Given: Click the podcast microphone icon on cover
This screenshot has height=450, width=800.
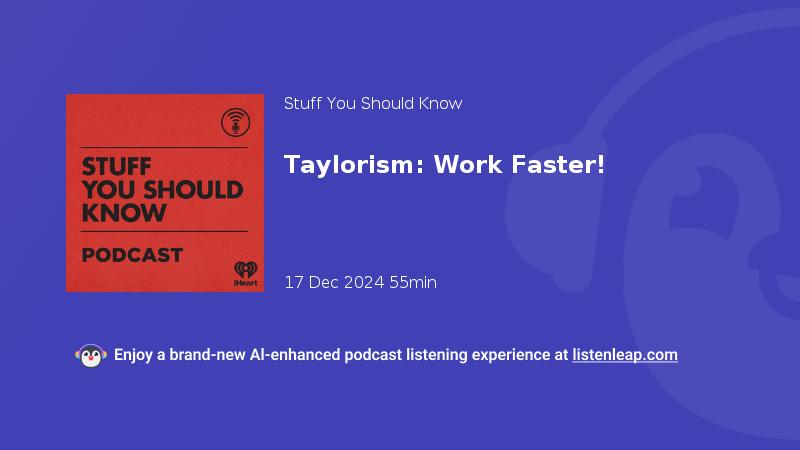Looking at the screenshot, I should click(235, 122).
